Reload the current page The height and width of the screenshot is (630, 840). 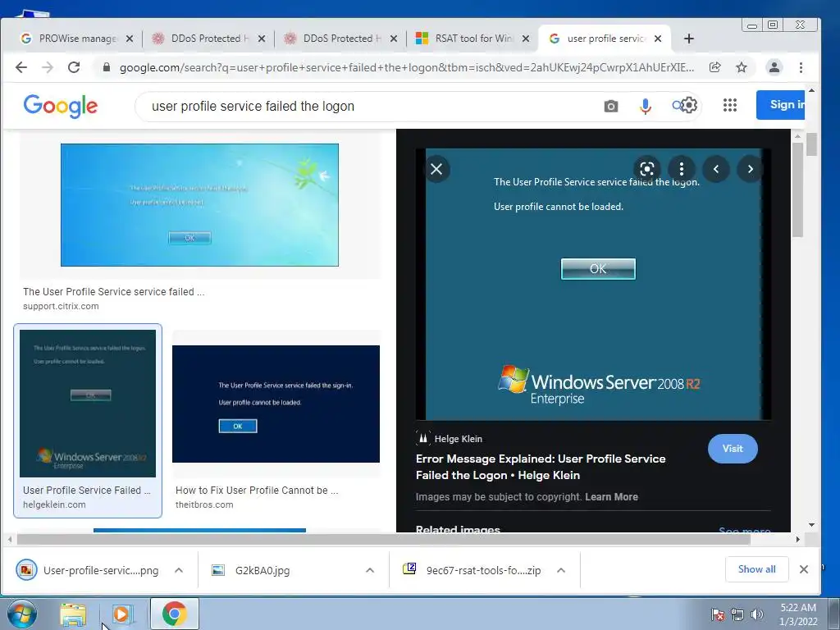(74, 67)
